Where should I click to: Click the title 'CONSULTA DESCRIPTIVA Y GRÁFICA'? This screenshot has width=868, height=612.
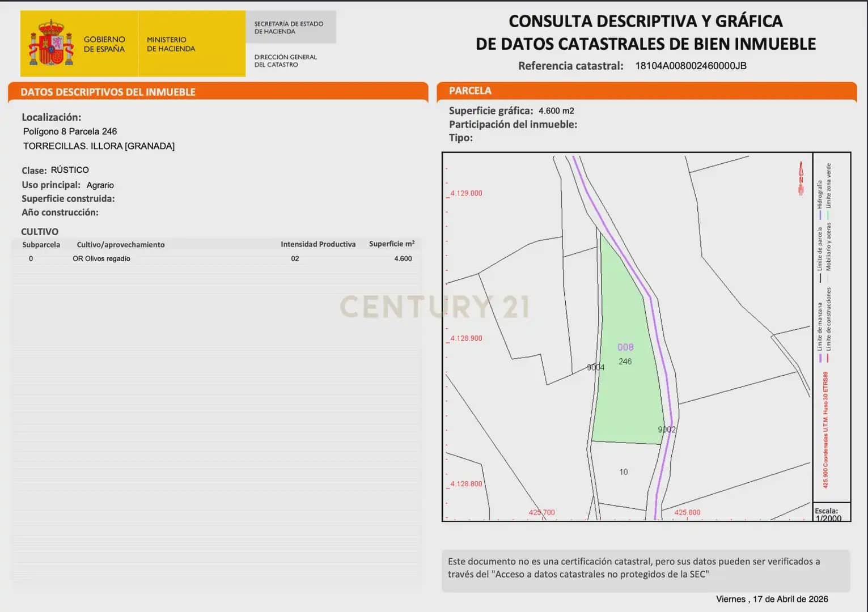click(646, 21)
